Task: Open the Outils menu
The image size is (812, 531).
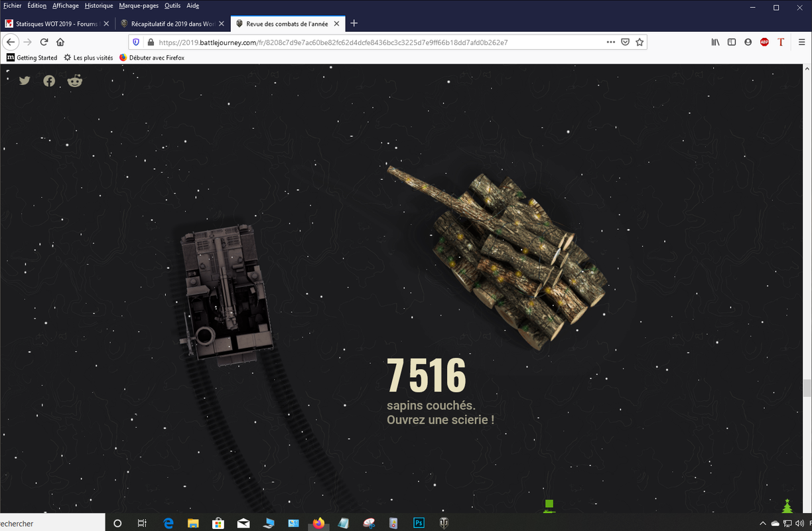Action: pos(172,5)
